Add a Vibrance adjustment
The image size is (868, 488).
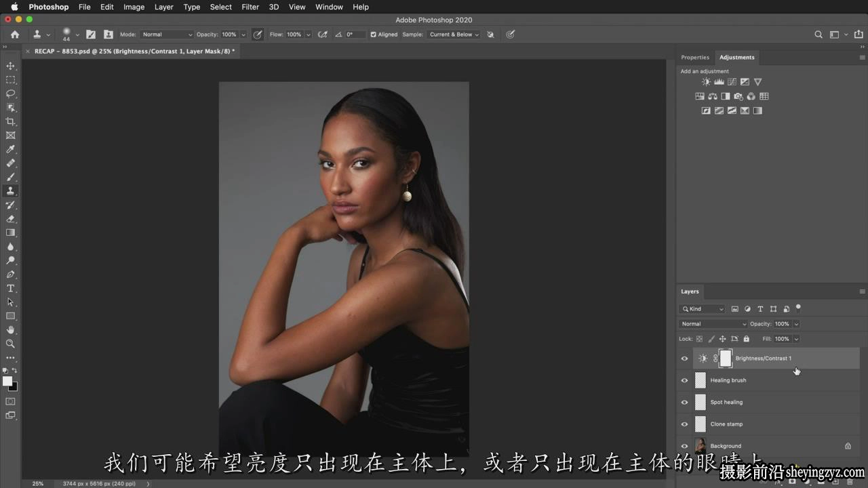pyautogui.click(x=757, y=82)
